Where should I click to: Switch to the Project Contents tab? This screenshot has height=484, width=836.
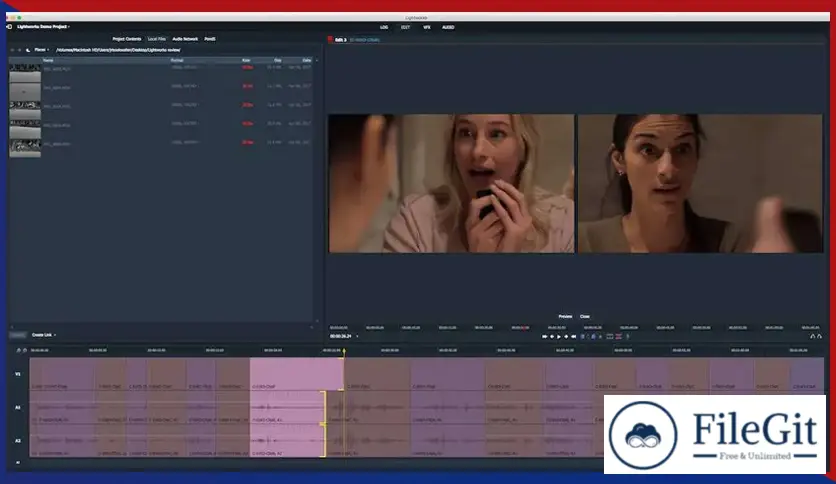126,38
